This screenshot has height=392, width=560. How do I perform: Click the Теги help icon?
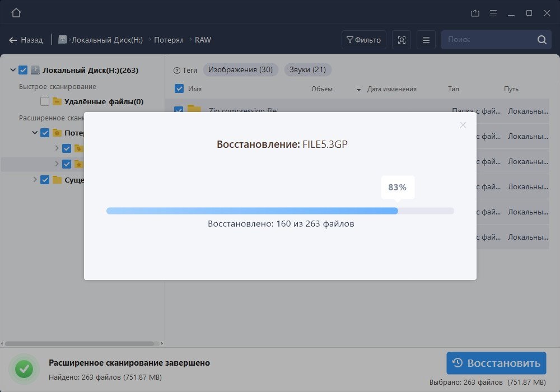coord(177,71)
